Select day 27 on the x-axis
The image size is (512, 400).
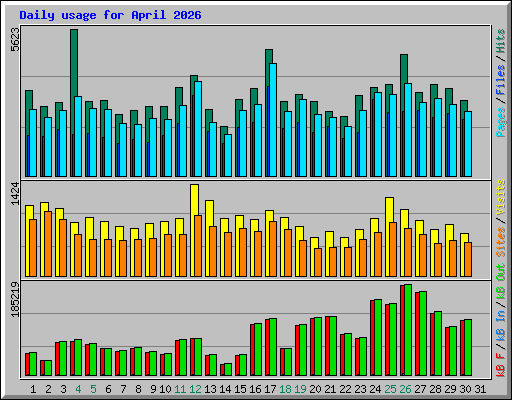coord(420,389)
